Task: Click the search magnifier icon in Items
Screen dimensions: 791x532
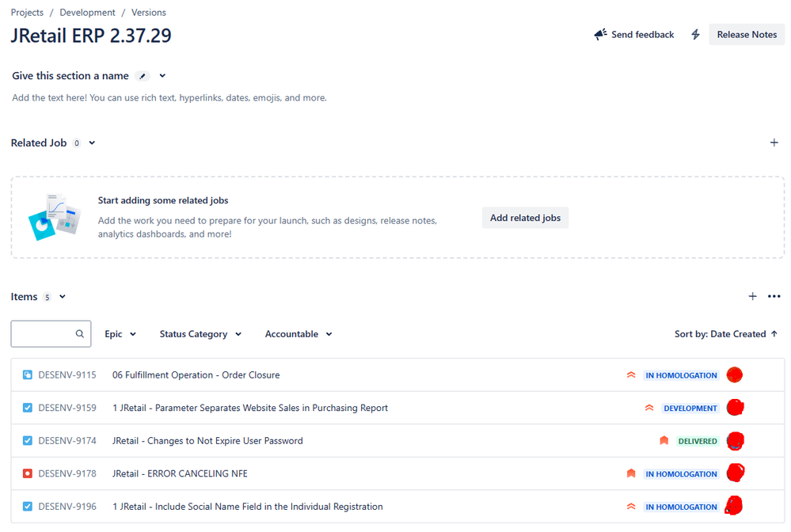Action: click(80, 334)
